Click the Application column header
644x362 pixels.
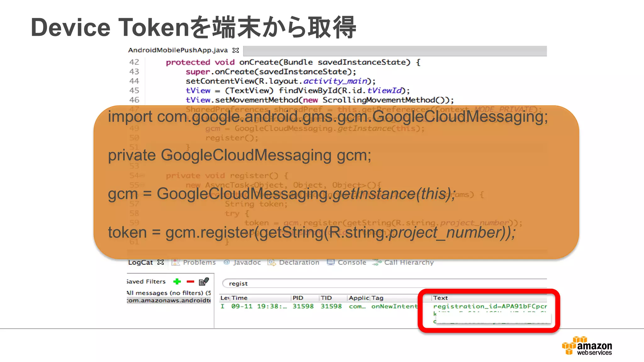tap(359, 298)
